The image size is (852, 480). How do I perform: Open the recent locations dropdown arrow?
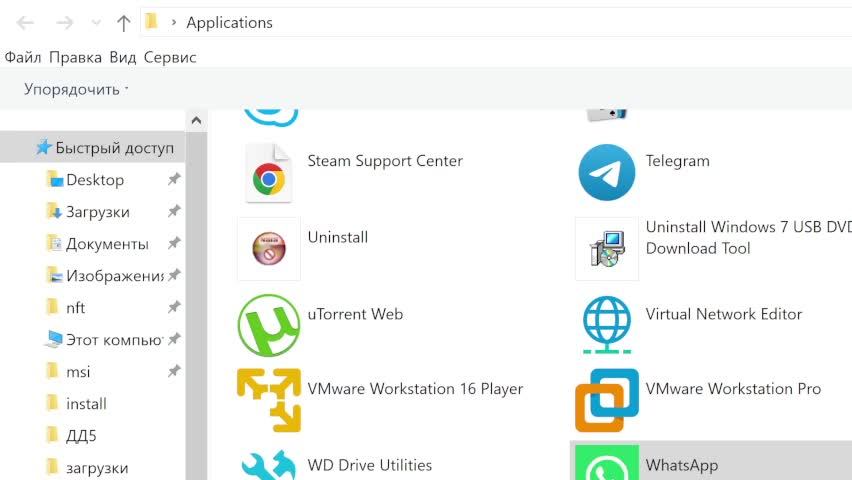pyautogui.click(x=96, y=23)
